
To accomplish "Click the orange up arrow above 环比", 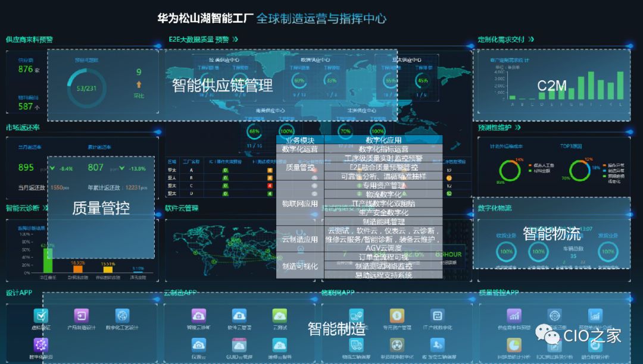I will 139,84.
